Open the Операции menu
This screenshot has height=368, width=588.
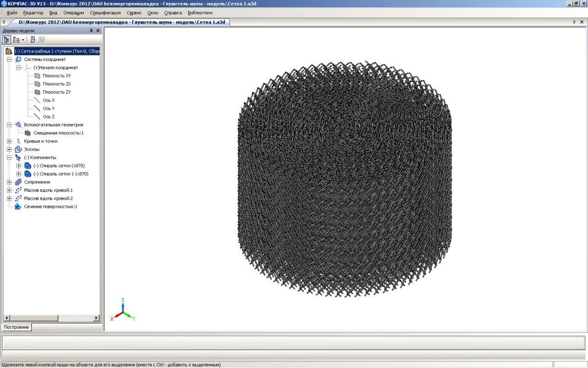(x=73, y=13)
